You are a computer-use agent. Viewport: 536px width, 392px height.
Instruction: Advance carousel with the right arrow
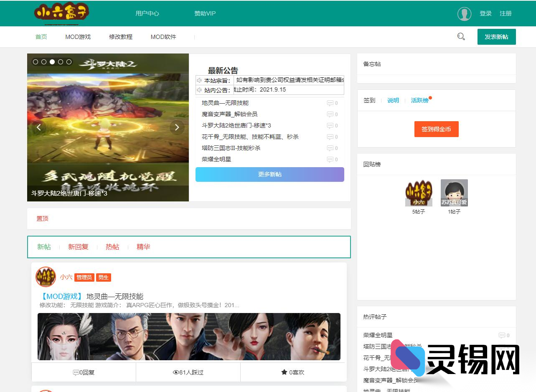(177, 127)
